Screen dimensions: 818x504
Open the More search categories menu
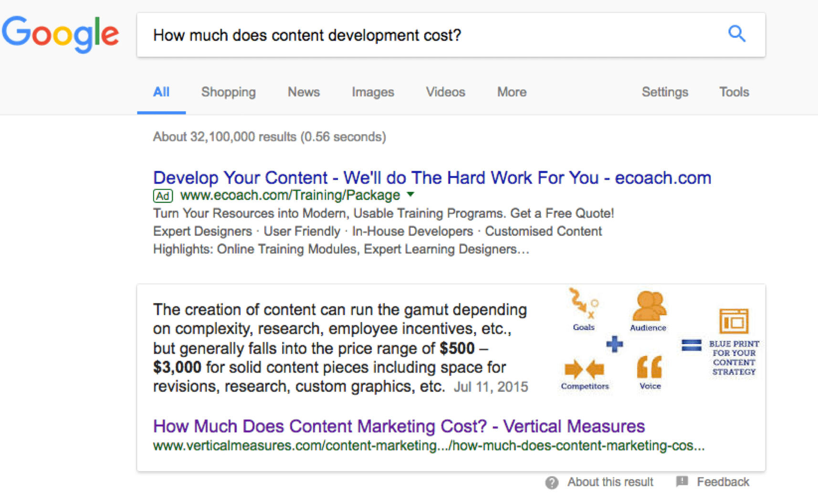(512, 92)
